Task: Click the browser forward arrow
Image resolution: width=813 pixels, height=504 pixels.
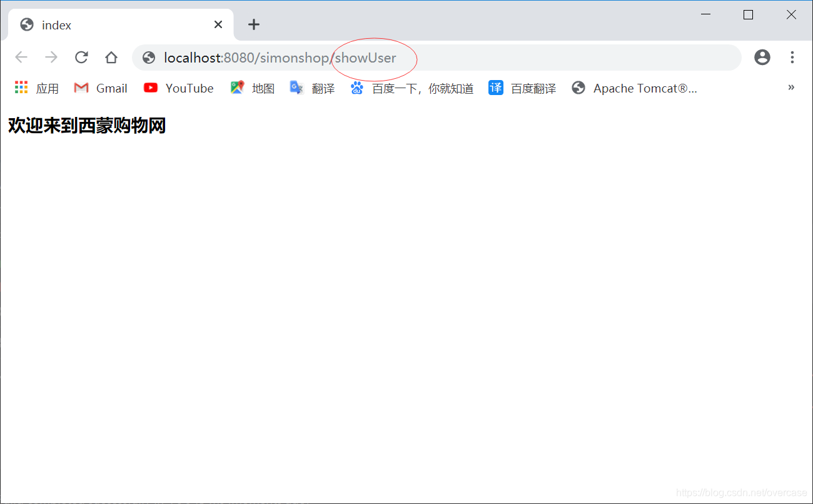Action: click(x=51, y=58)
